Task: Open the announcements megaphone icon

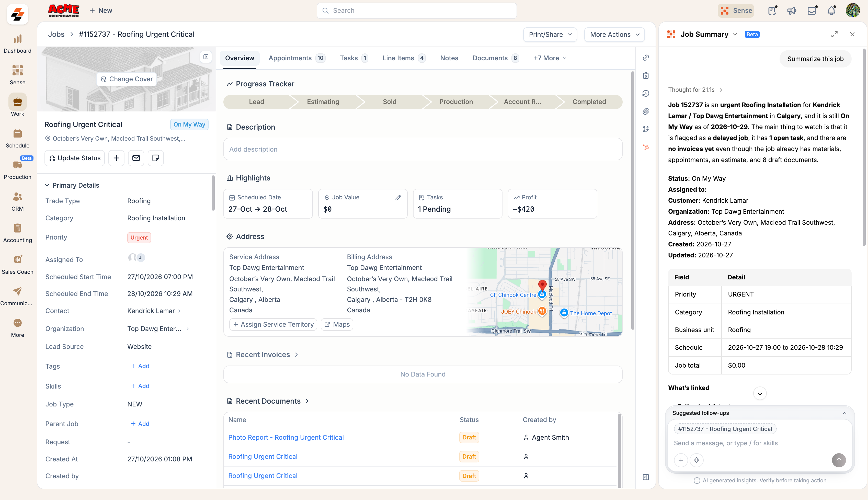Action: (792, 11)
